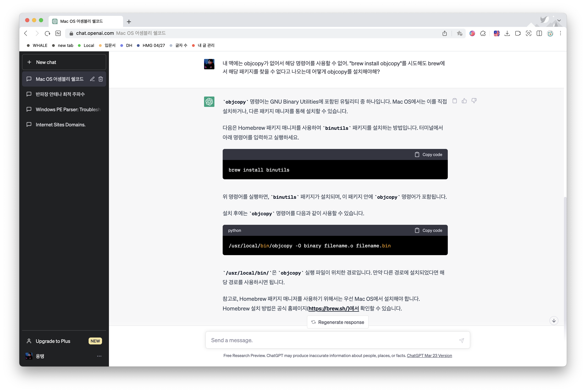Open browser three-dot main menu

pos(560,33)
